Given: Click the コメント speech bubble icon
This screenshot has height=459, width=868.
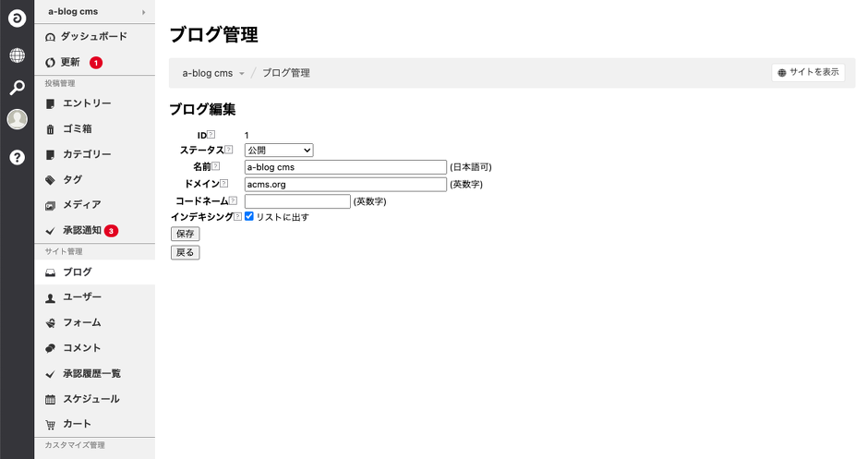Looking at the screenshot, I should 51,348.
